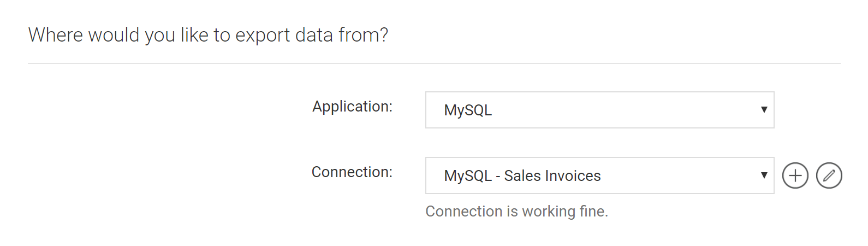Click the Application dropdown arrow
Image resolution: width=868 pixels, height=246 pixels.
click(x=764, y=109)
